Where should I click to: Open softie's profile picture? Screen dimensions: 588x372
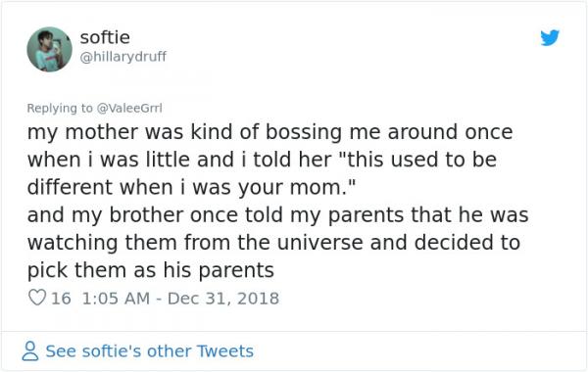50,49
